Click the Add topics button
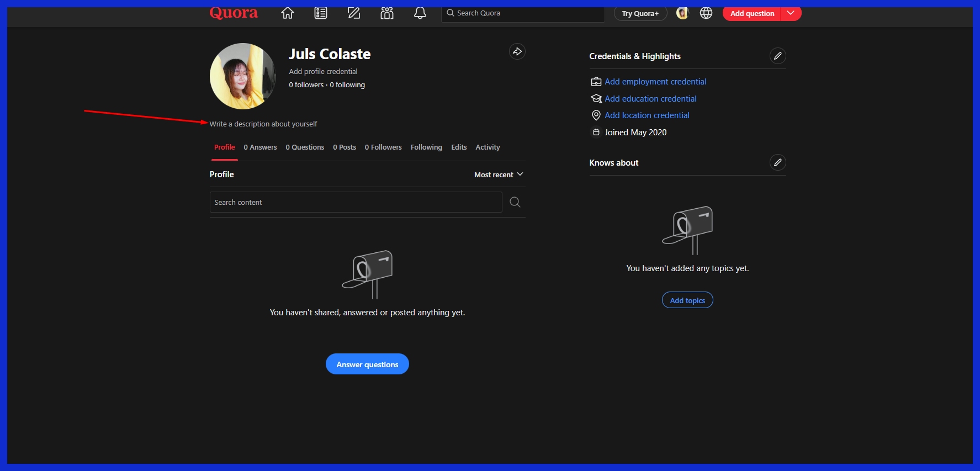The width and height of the screenshot is (980, 471). coord(687,300)
